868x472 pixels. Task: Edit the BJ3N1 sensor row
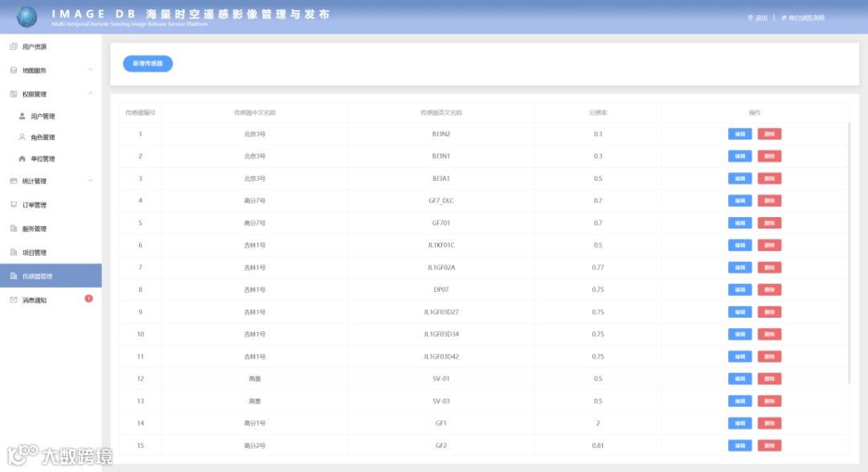coord(740,156)
